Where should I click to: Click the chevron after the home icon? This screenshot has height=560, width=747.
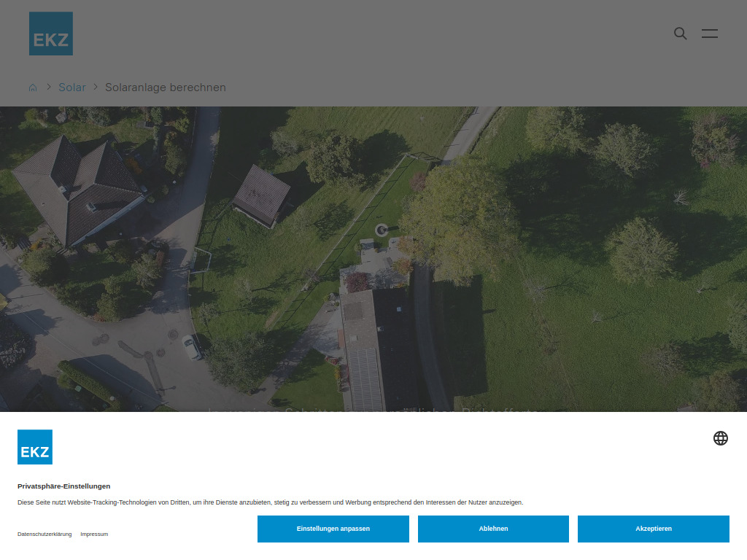[48, 87]
